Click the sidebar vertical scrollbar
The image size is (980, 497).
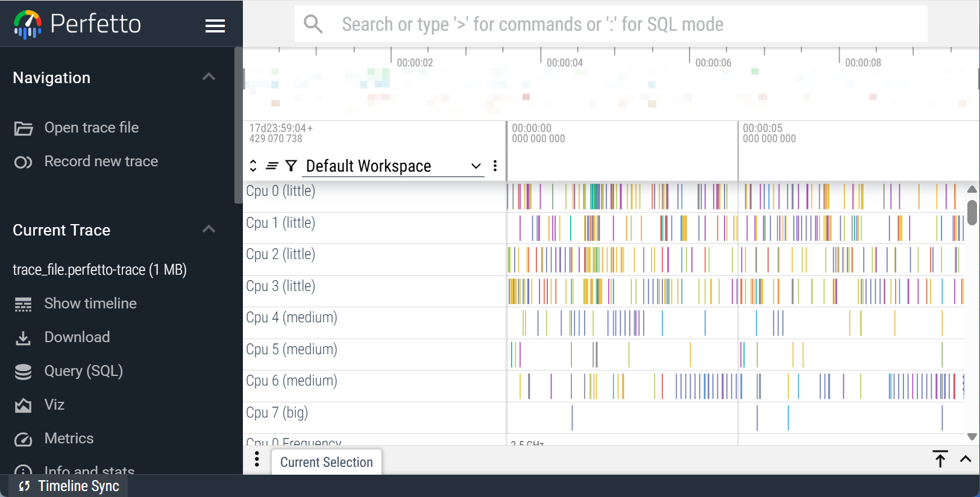[x=238, y=125]
